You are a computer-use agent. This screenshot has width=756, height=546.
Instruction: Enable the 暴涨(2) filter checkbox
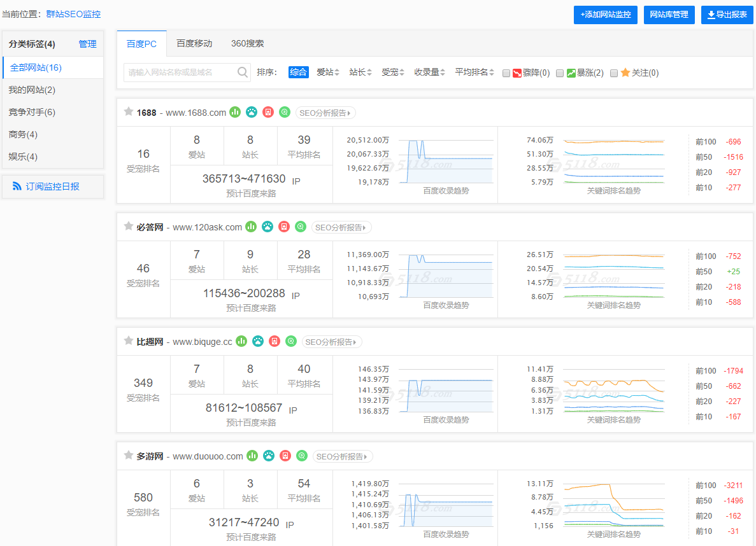tap(560, 73)
